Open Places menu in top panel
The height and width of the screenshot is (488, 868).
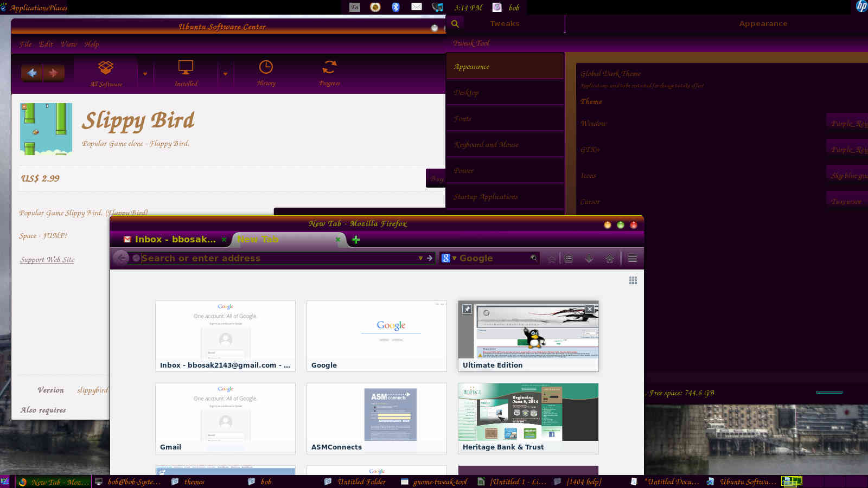58,8
